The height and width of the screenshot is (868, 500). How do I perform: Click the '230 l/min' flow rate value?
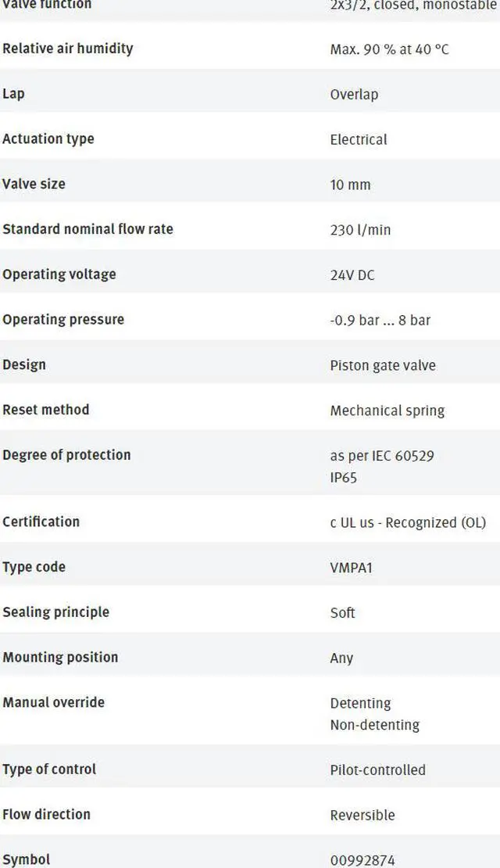click(360, 230)
